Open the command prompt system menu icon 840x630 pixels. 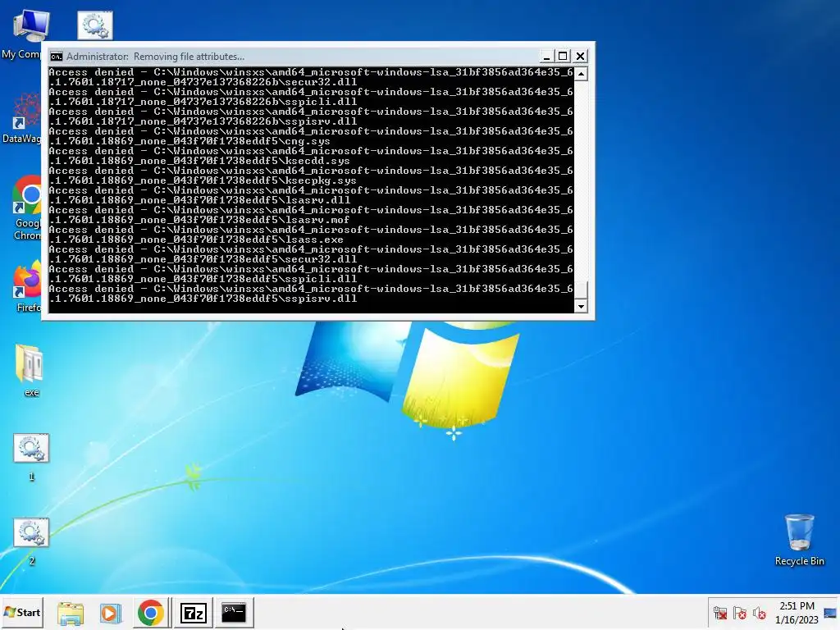[x=57, y=57]
